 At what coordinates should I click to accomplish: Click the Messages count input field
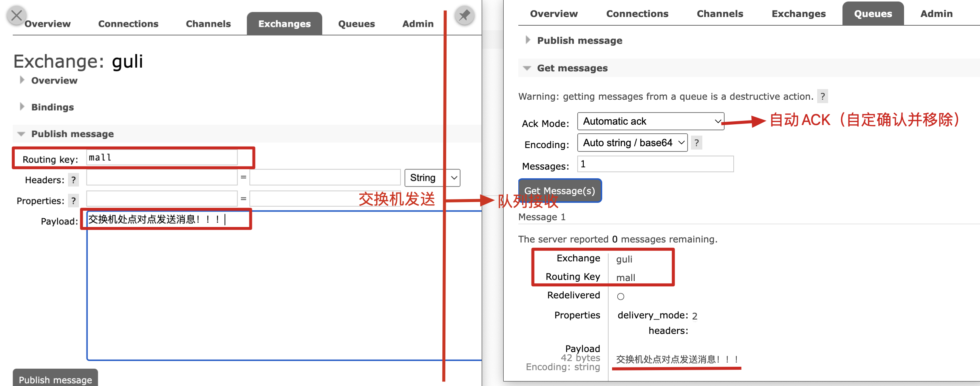click(655, 164)
